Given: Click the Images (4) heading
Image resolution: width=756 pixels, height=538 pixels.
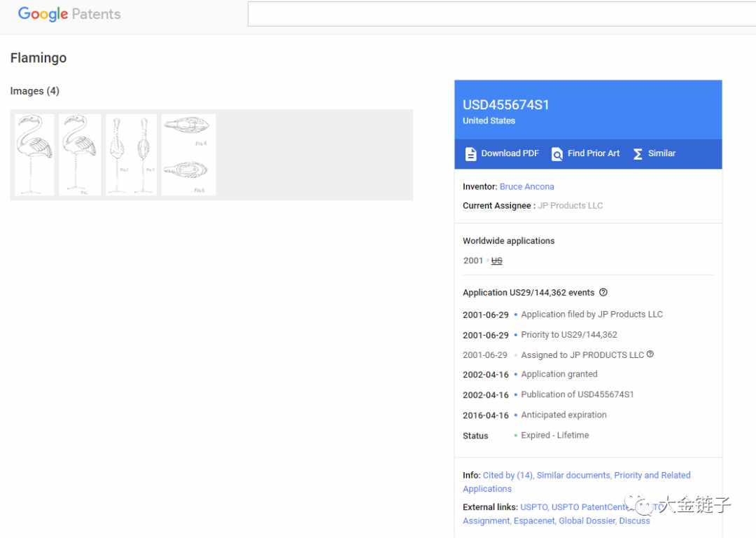Looking at the screenshot, I should 35,91.
